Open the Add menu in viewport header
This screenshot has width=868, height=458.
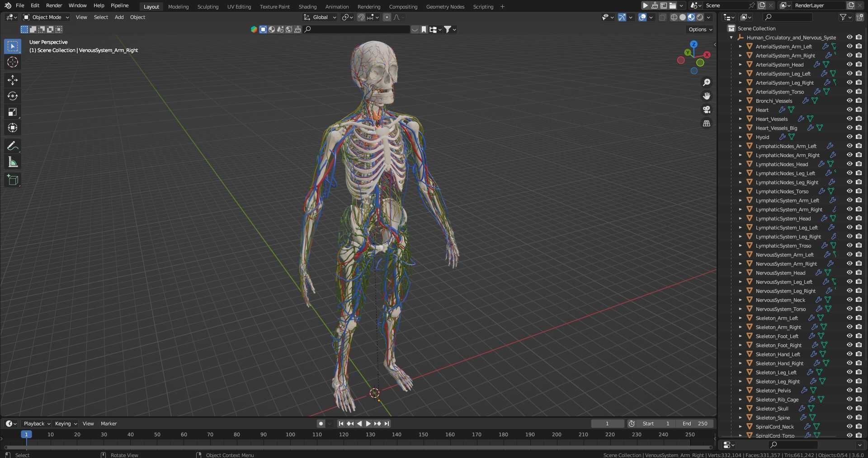119,17
